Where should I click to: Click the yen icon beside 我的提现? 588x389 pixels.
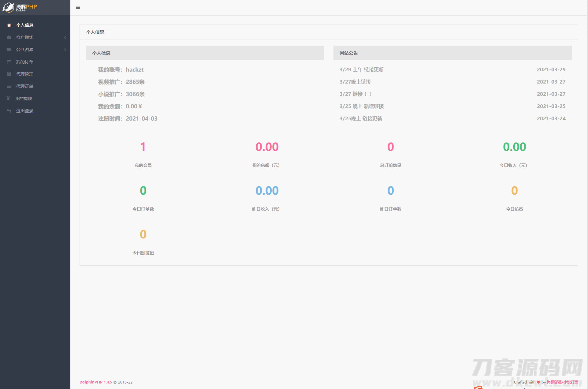click(8, 99)
